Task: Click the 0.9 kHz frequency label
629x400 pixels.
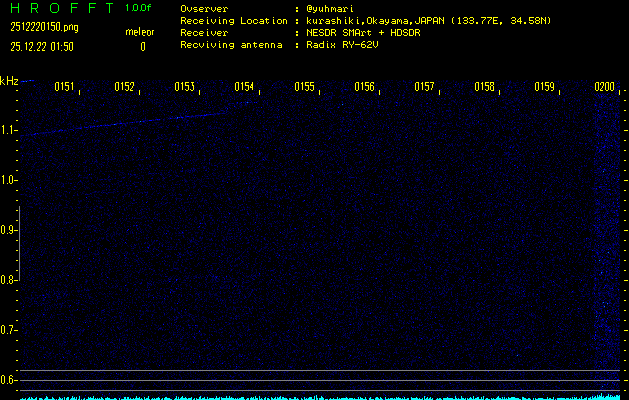Action: [9, 230]
